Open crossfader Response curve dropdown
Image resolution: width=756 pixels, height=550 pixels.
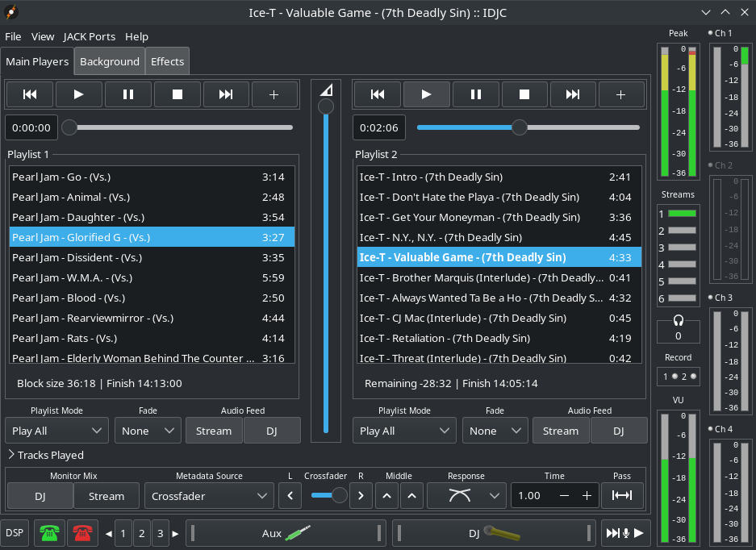[x=466, y=496]
